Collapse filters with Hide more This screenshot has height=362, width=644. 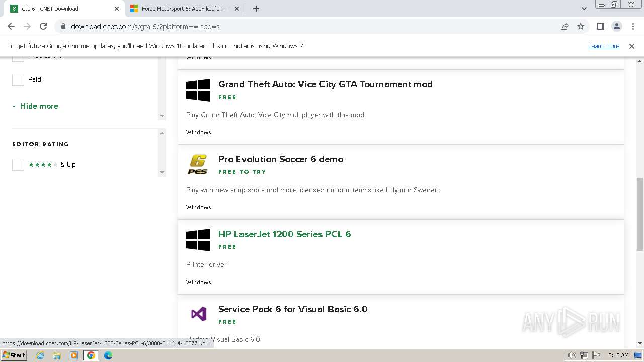tap(35, 106)
